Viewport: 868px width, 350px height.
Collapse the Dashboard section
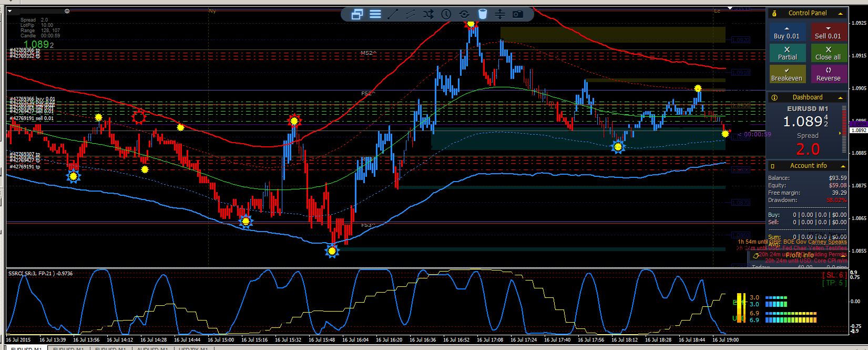pyautogui.click(x=840, y=98)
